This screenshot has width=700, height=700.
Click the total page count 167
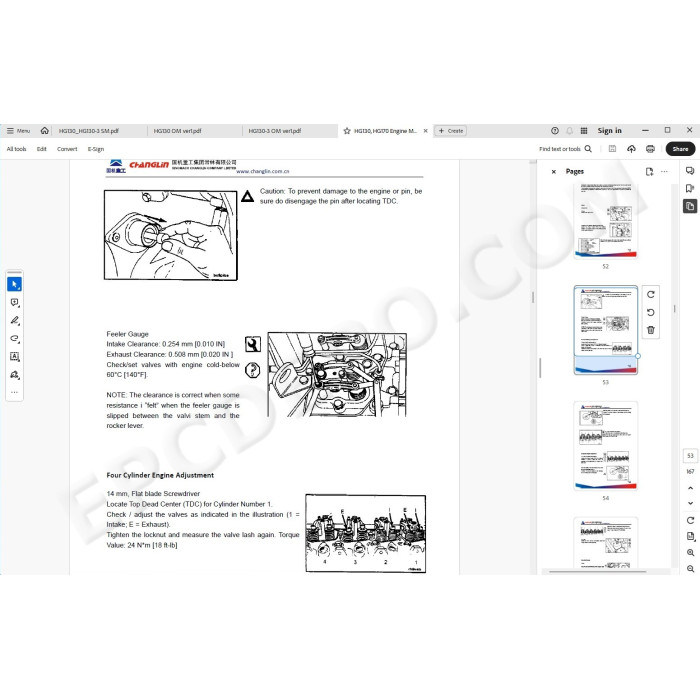click(x=690, y=471)
